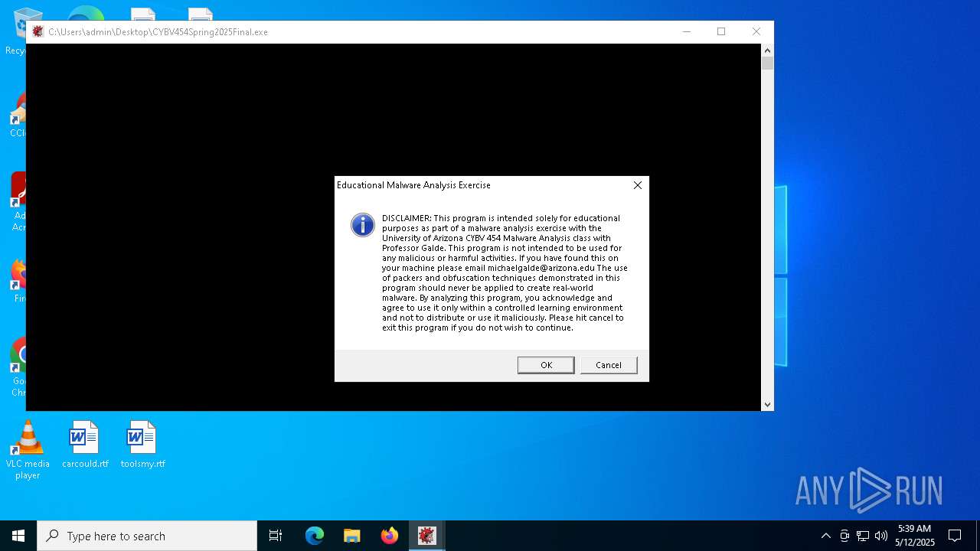980x551 pixels.
Task: Select the VLC media player desktop icon
Action: click(28, 450)
